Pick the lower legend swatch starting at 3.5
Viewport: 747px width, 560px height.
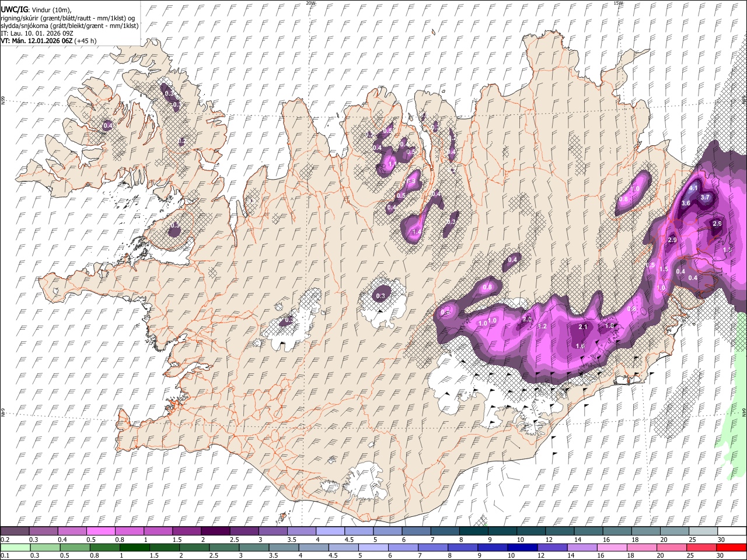pos(284,547)
